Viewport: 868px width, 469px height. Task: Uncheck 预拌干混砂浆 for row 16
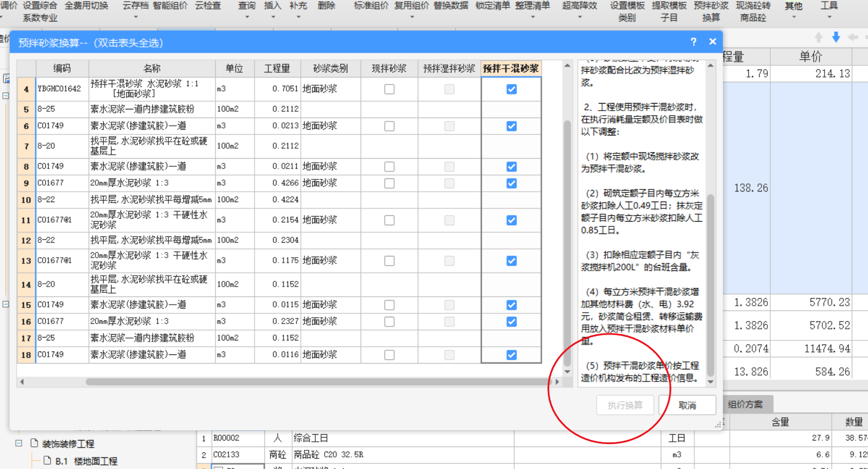511,321
